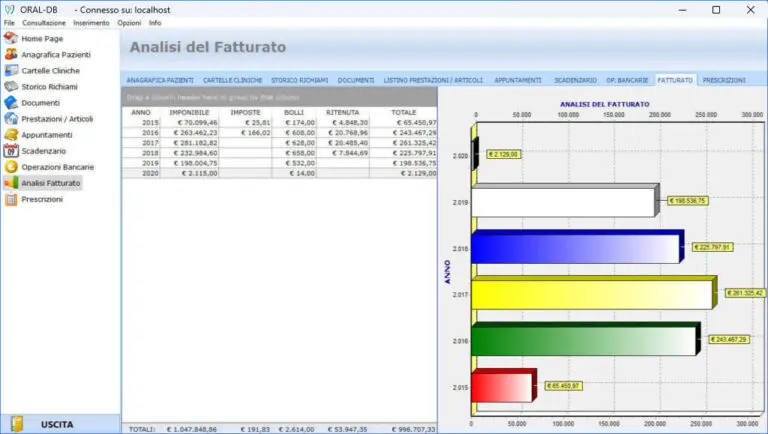Click the red 2015 chart bar

(503, 386)
